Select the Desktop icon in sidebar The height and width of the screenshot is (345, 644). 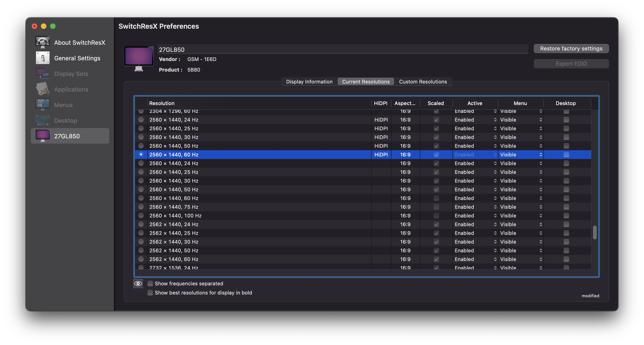(x=42, y=120)
